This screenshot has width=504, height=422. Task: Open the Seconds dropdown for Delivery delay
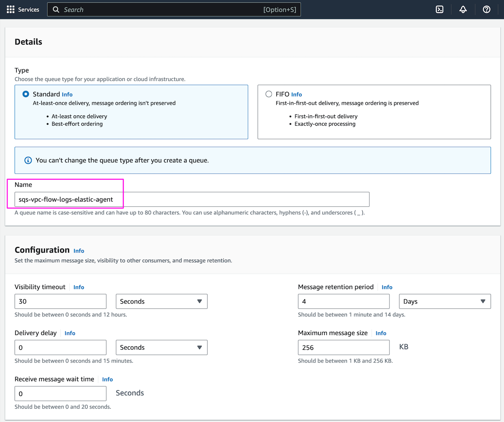[x=161, y=347]
